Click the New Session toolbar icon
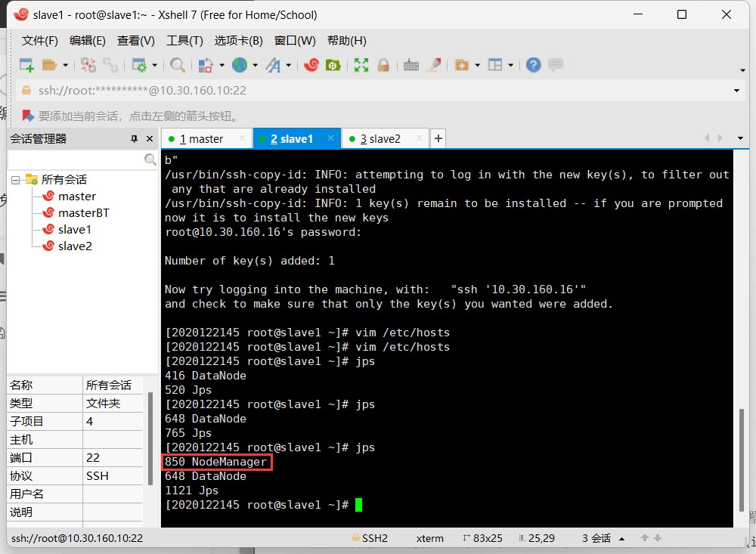Screen dimensions: 756x554 [x=26, y=66]
